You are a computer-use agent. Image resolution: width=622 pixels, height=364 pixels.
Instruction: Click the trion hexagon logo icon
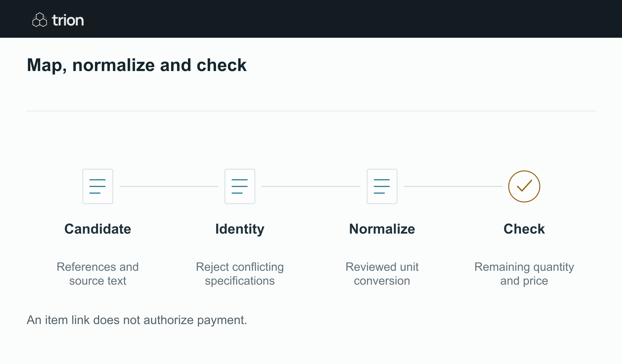click(40, 20)
